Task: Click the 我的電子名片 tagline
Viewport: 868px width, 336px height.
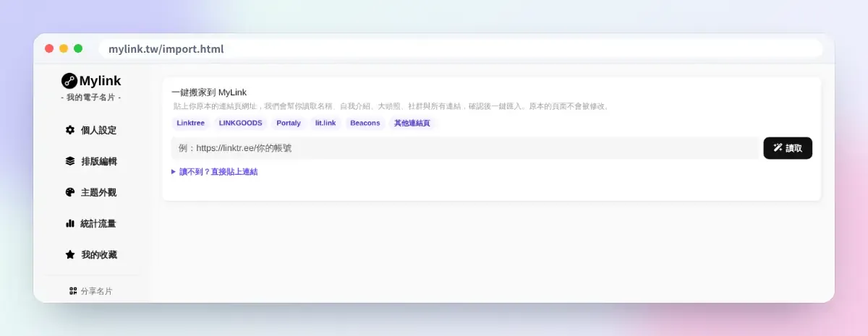Action: tap(91, 98)
